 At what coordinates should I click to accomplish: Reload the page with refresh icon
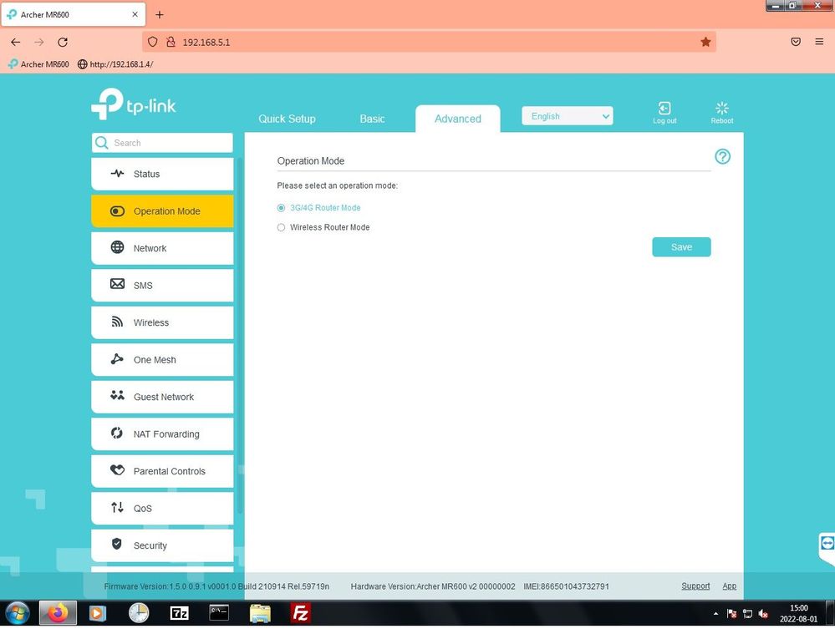pyautogui.click(x=63, y=42)
